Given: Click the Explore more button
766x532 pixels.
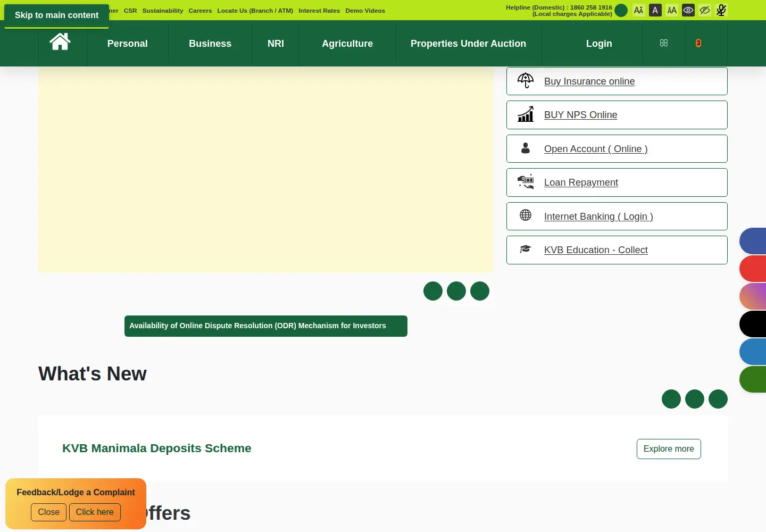Looking at the screenshot, I should click(669, 449).
